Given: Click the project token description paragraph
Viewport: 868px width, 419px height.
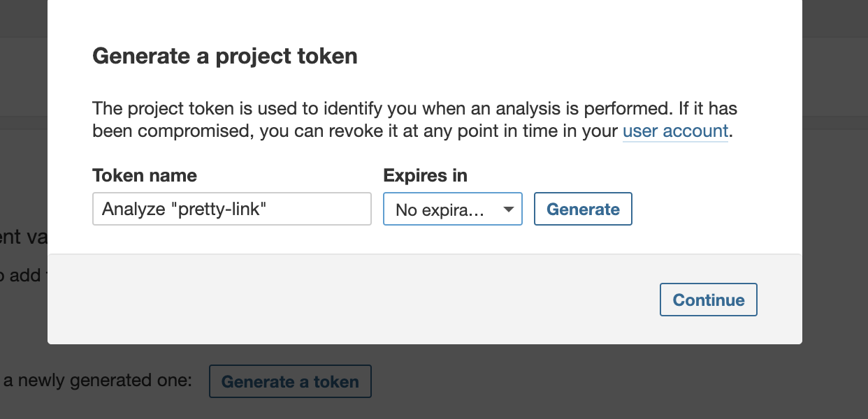Looking at the screenshot, I should coord(414,120).
